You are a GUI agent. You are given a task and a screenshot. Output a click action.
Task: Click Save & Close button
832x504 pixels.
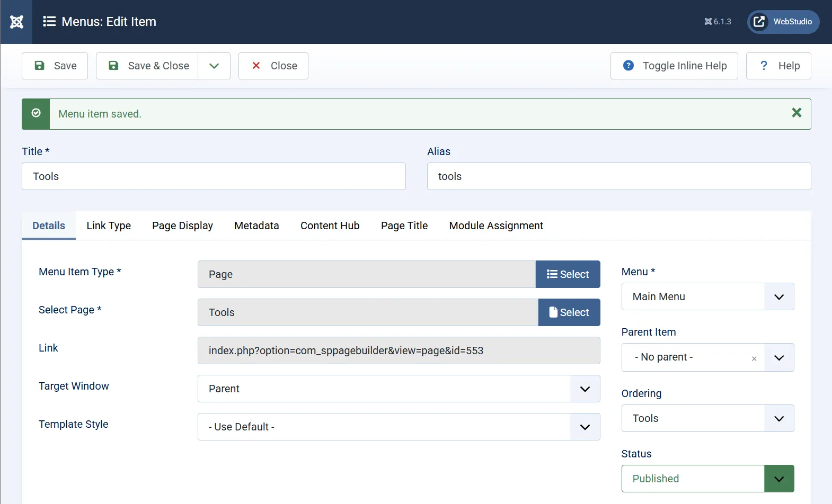coord(147,66)
